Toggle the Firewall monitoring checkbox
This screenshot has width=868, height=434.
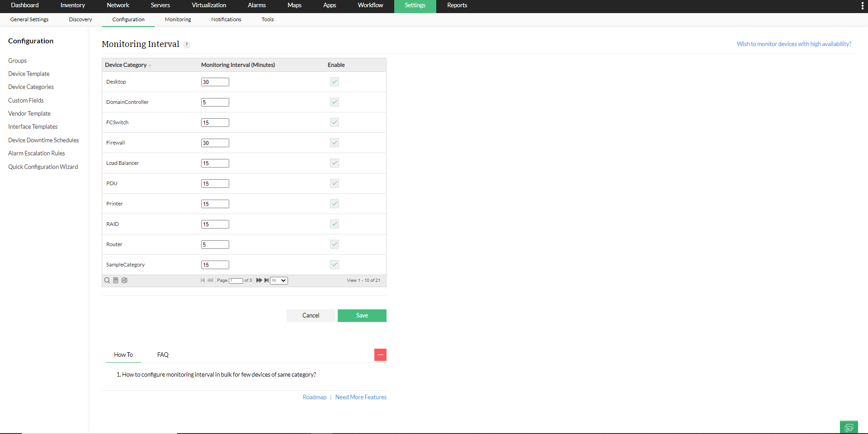click(x=334, y=143)
